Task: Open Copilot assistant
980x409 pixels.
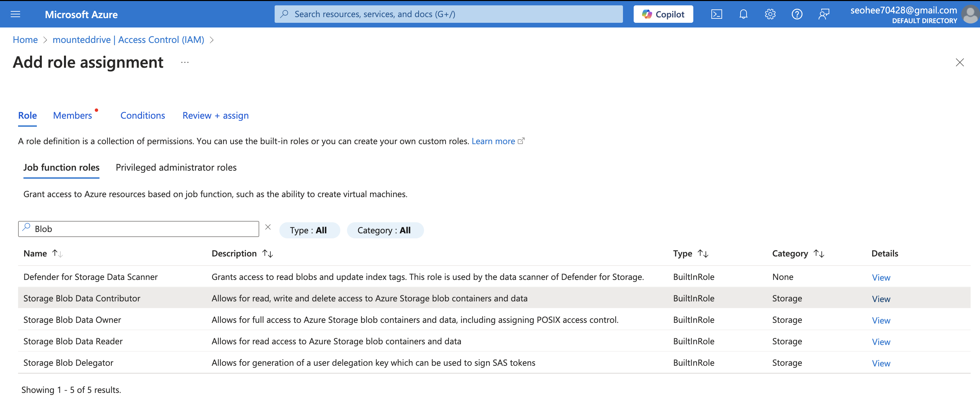Action: (x=663, y=14)
